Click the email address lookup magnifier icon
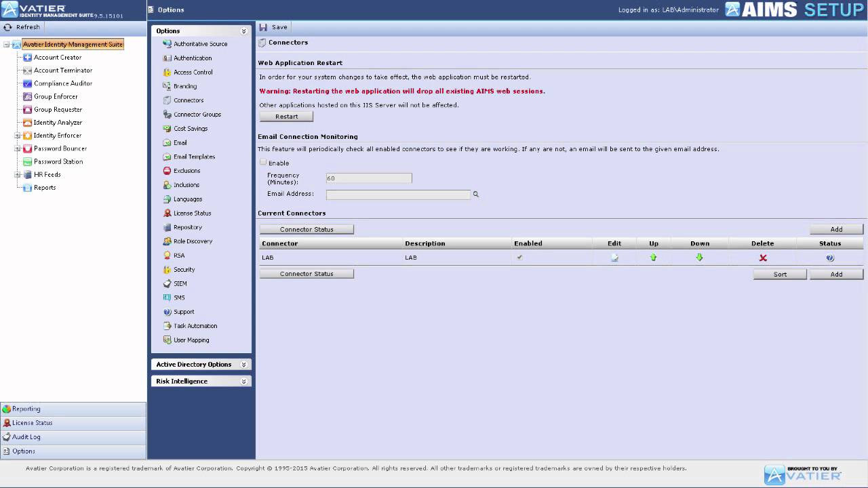 pyautogui.click(x=476, y=195)
